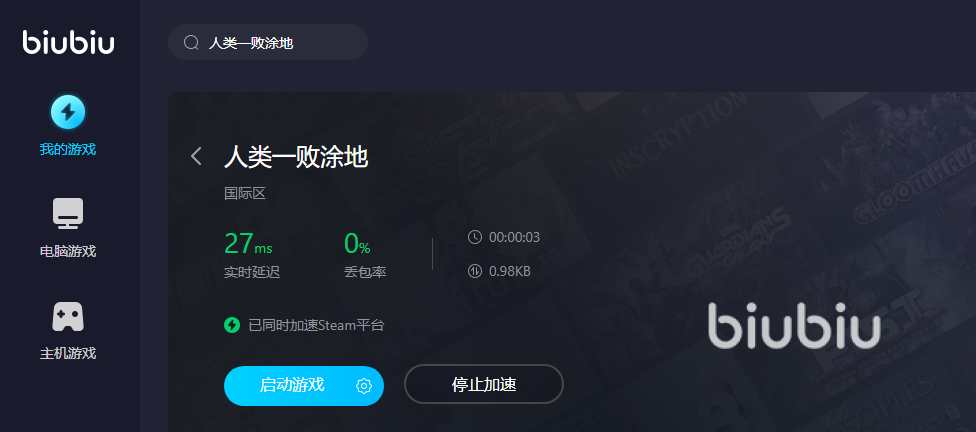Click the data traffic usage icon
Image resolution: width=976 pixels, height=432 pixels.
click(x=475, y=271)
